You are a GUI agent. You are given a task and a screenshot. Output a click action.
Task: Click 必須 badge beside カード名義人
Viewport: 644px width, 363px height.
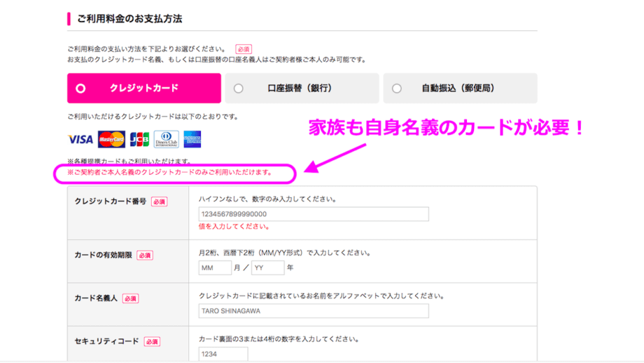[130, 298]
